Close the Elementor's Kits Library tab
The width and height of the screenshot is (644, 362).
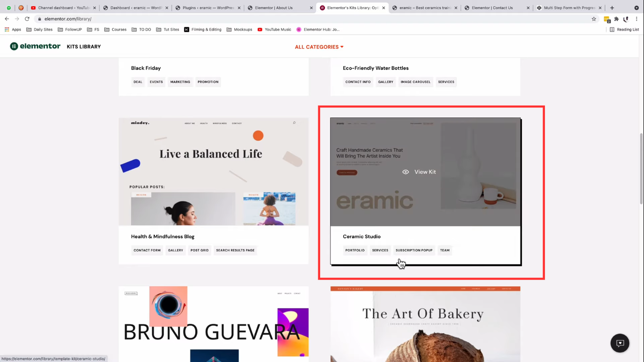(x=383, y=8)
